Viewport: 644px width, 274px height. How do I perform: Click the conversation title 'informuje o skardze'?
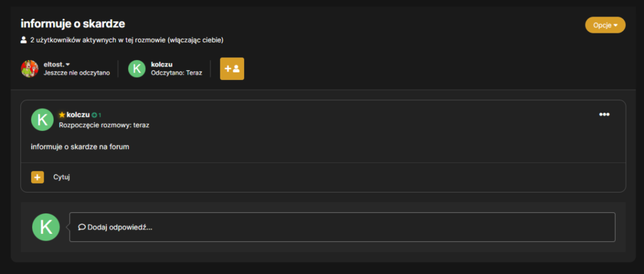coord(73,24)
